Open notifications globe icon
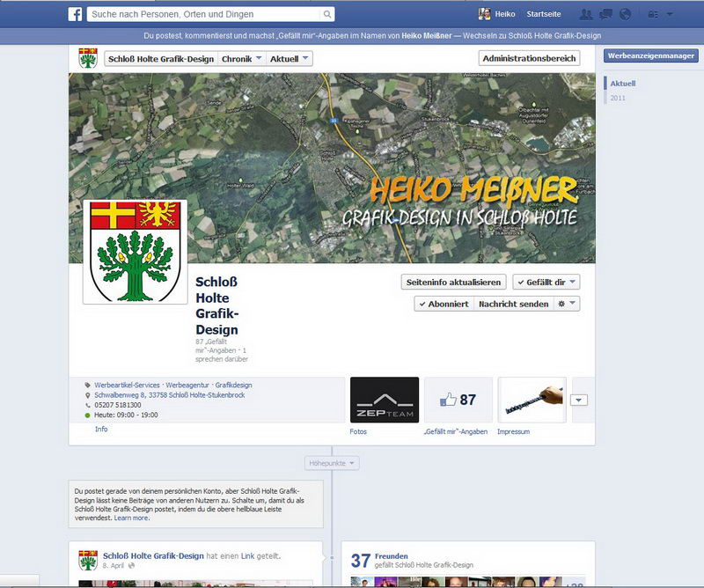 [625, 14]
